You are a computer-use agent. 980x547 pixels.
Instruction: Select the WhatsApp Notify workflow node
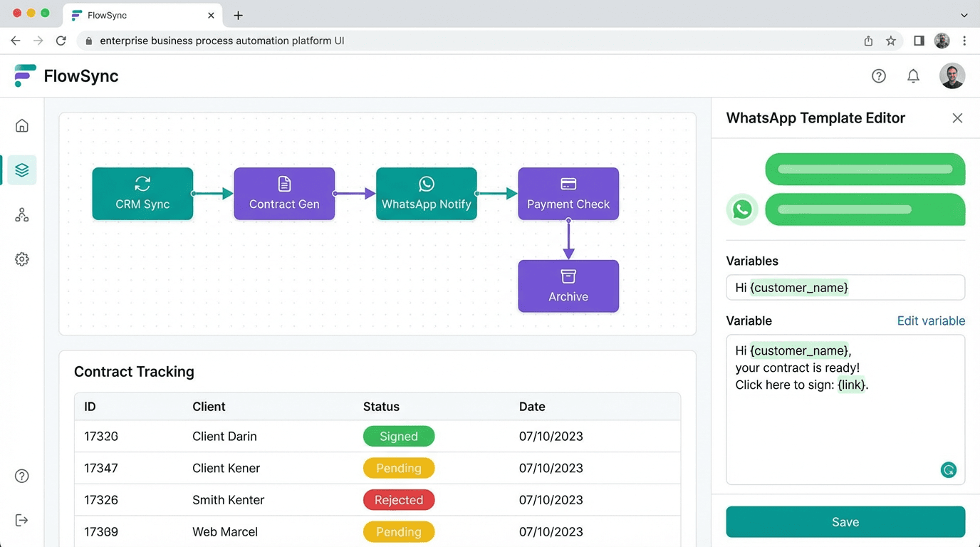(426, 194)
